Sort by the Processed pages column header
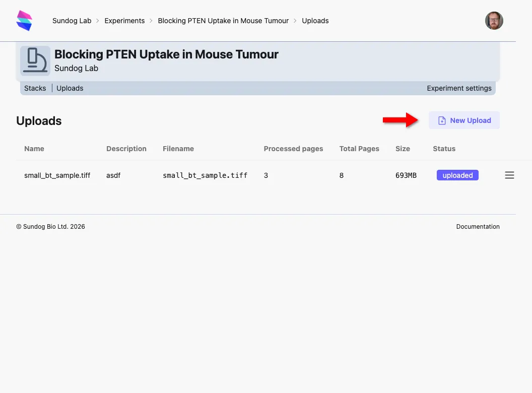This screenshot has width=532, height=393. pyautogui.click(x=293, y=149)
